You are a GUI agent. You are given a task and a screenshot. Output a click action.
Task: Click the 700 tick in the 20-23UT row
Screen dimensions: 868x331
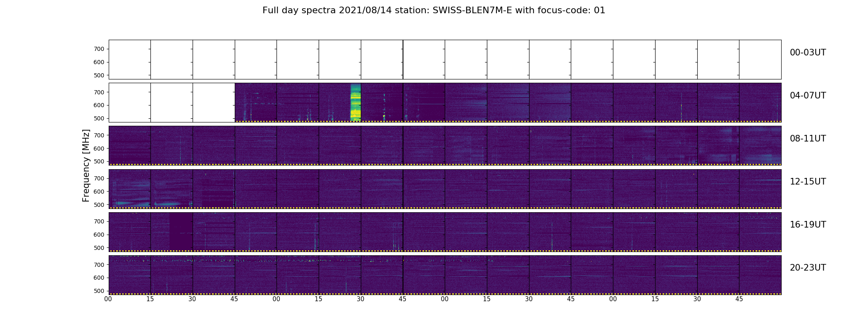pos(99,265)
